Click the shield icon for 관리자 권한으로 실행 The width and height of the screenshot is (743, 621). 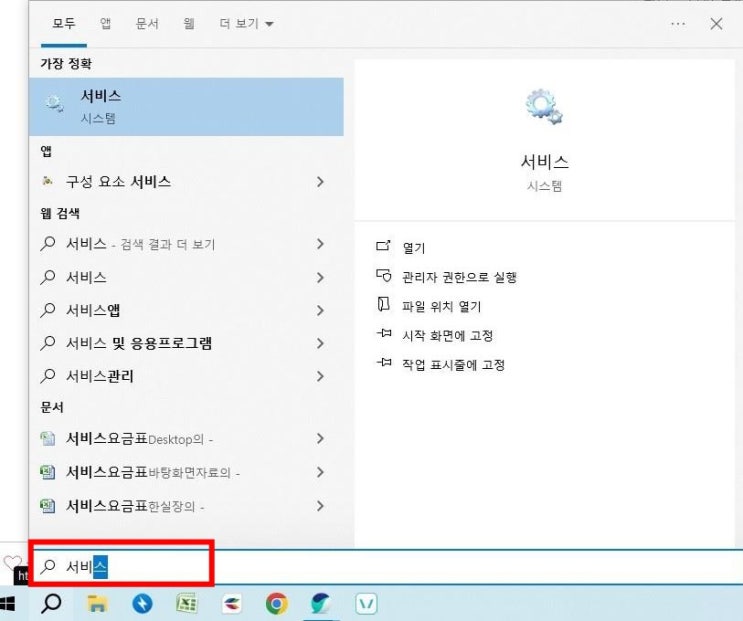[384, 275]
